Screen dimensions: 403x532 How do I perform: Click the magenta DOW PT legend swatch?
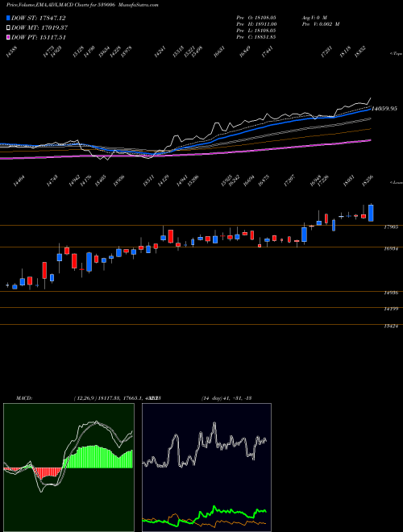(x=9, y=37)
